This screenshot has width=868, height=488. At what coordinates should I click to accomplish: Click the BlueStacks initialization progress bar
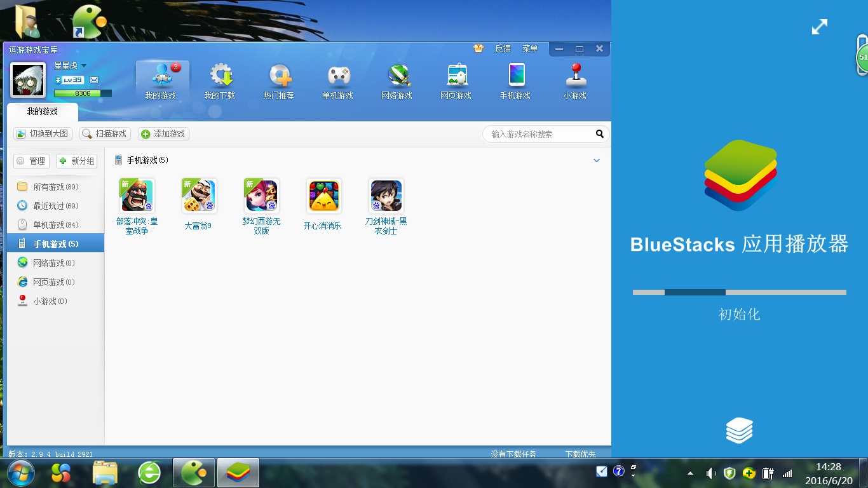coord(739,292)
